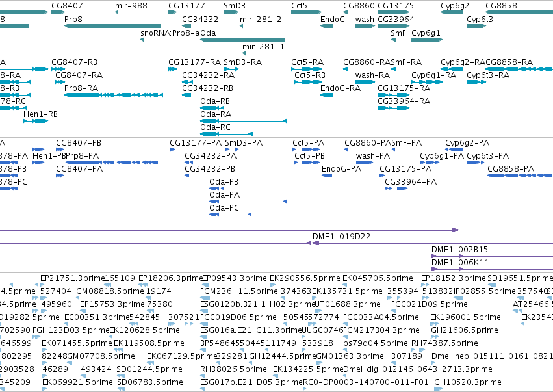Screen dimensions: 553x392
Task: Click the GH21606.5prime insertion label
Action: pos(465,330)
